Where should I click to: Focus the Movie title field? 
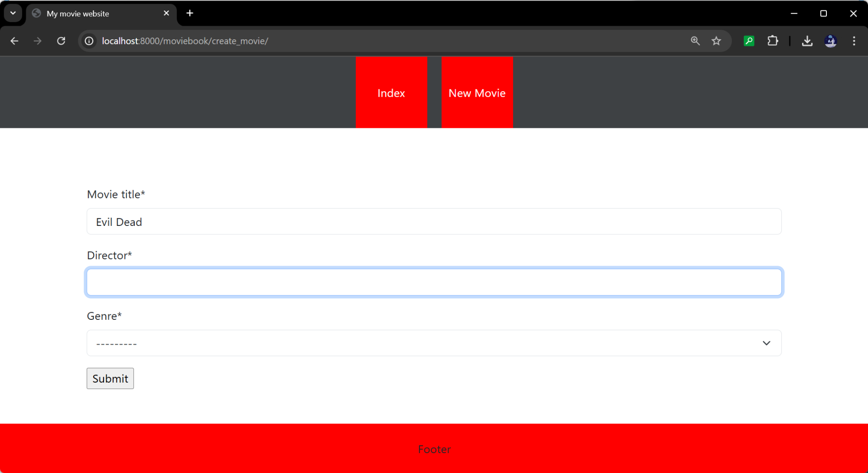pyautogui.click(x=434, y=221)
